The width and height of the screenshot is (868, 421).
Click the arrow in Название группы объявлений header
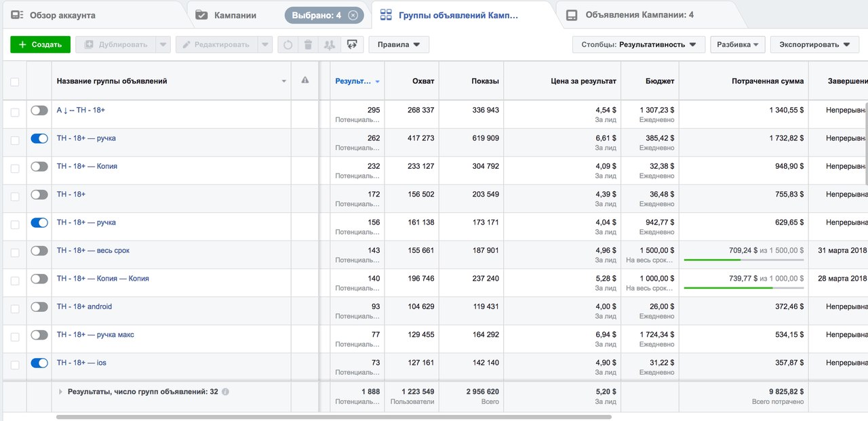284,81
